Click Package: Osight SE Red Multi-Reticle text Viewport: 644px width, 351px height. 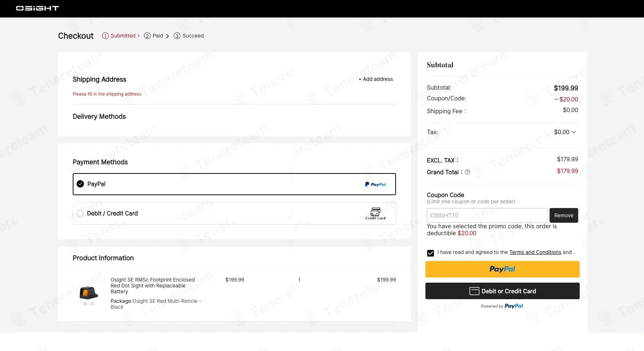[x=156, y=304]
